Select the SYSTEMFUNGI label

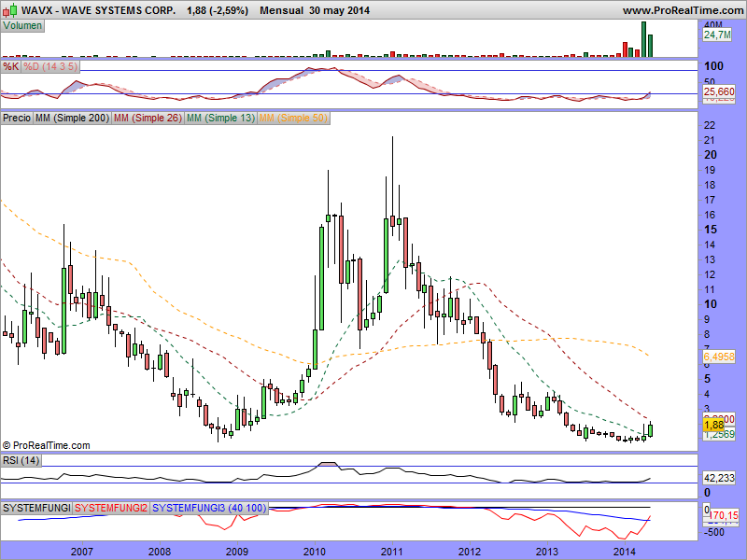[x=36, y=508]
